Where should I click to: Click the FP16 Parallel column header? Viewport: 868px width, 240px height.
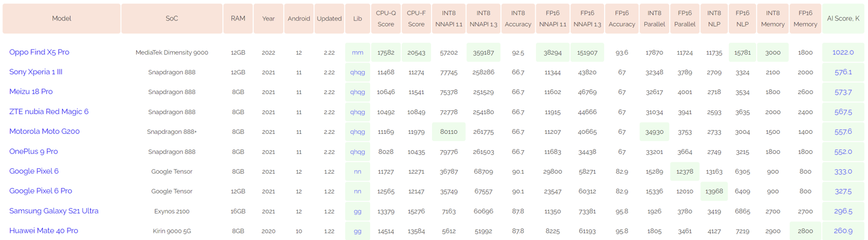[x=685, y=19]
